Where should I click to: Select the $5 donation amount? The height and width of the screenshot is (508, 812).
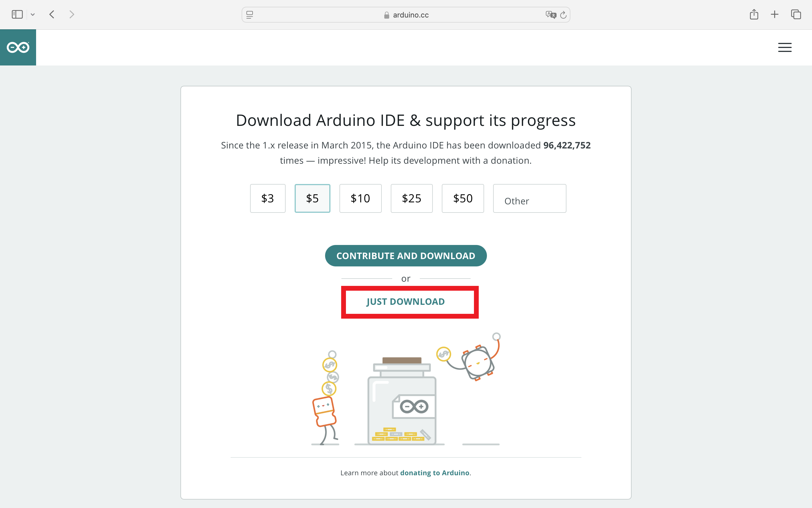point(312,198)
